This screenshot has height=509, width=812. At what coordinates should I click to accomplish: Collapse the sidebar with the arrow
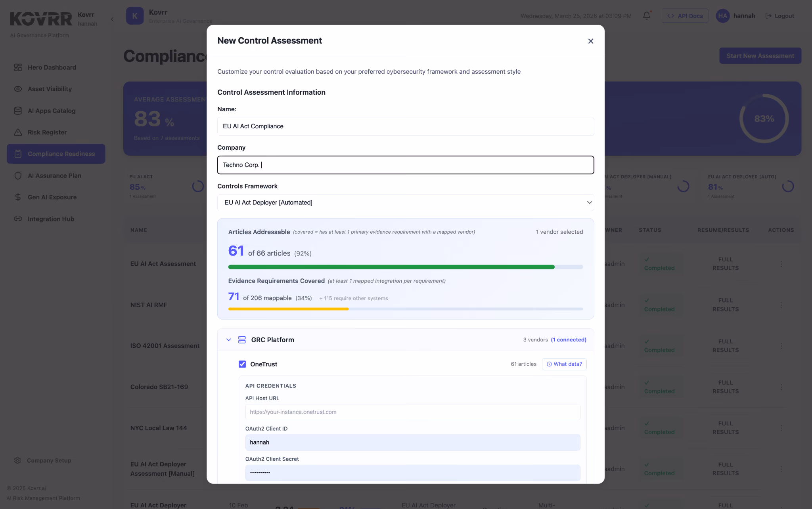pyautogui.click(x=112, y=19)
